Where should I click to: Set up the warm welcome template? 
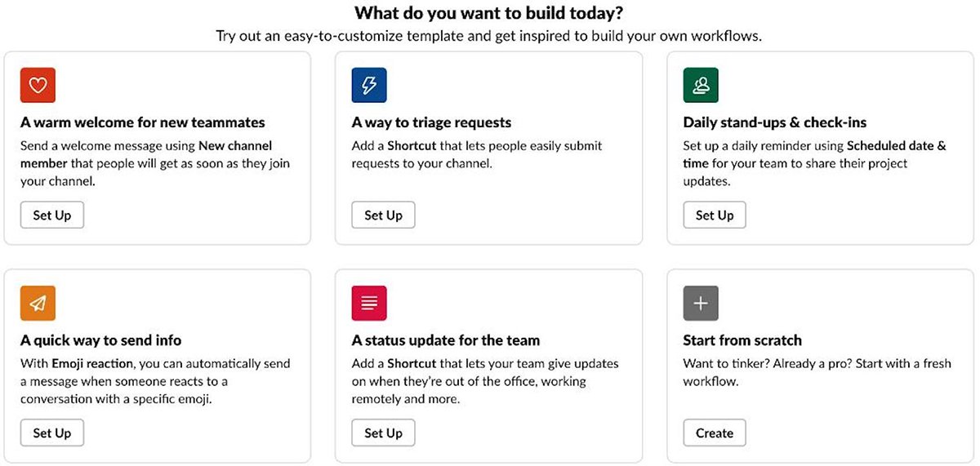coord(52,215)
